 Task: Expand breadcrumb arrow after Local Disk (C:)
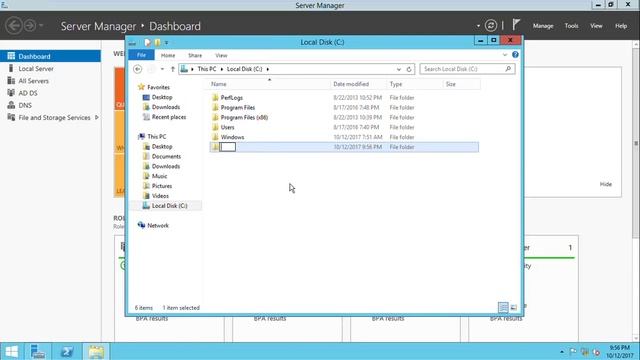(268, 69)
